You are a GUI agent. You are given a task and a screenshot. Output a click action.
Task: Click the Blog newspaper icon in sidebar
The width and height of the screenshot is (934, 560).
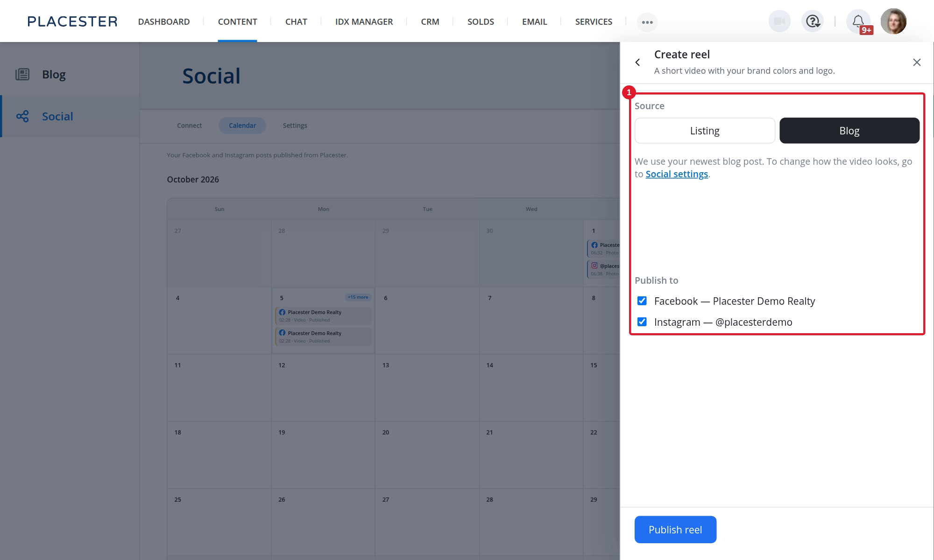(x=22, y=74)
